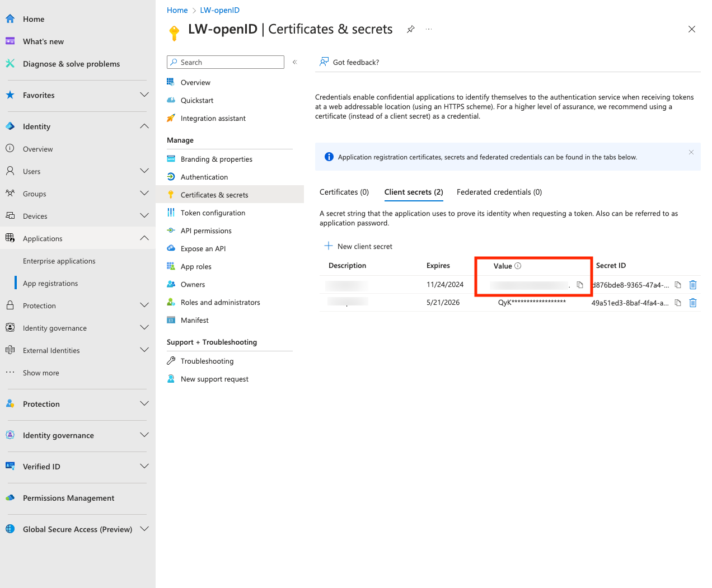Go to Home breadcrumb link
This screenshot has width=712, height=588.
click(x=177, y=10)
